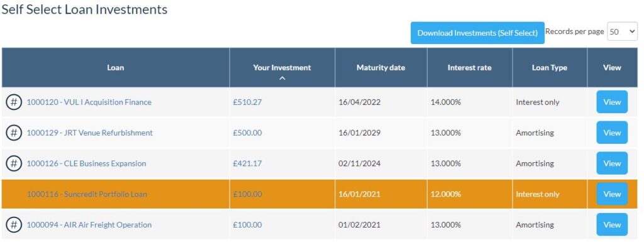
Task: Open the Records per page dropdown
Action: tap(622, 31)
